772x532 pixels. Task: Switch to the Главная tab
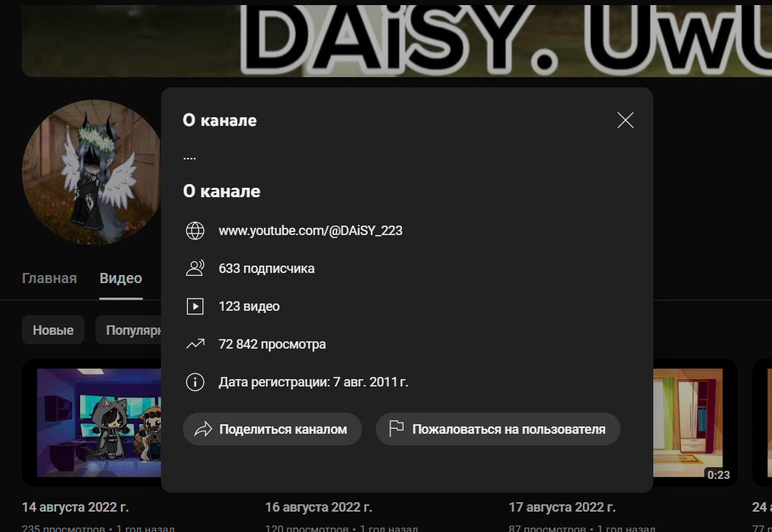tap(50, 279)
